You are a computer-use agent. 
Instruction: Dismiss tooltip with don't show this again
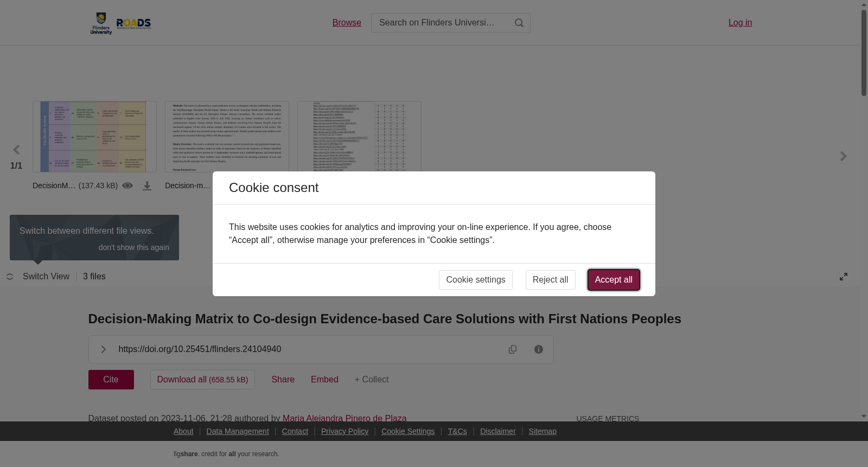tap(134, 247)
